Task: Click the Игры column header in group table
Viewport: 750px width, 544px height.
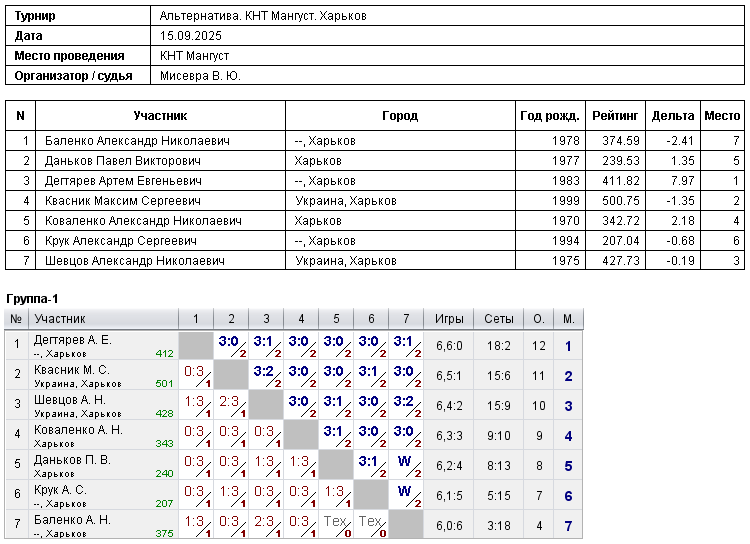Action: pos(449,319)
